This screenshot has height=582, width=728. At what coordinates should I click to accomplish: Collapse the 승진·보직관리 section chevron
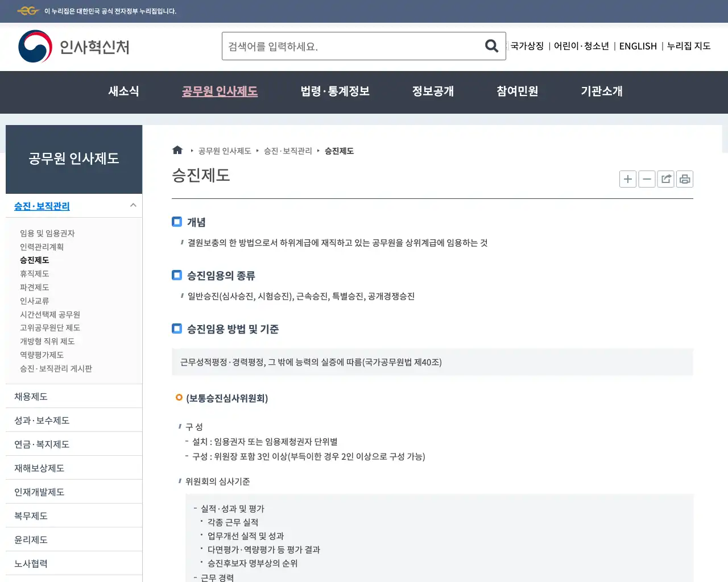click(133, 205)
